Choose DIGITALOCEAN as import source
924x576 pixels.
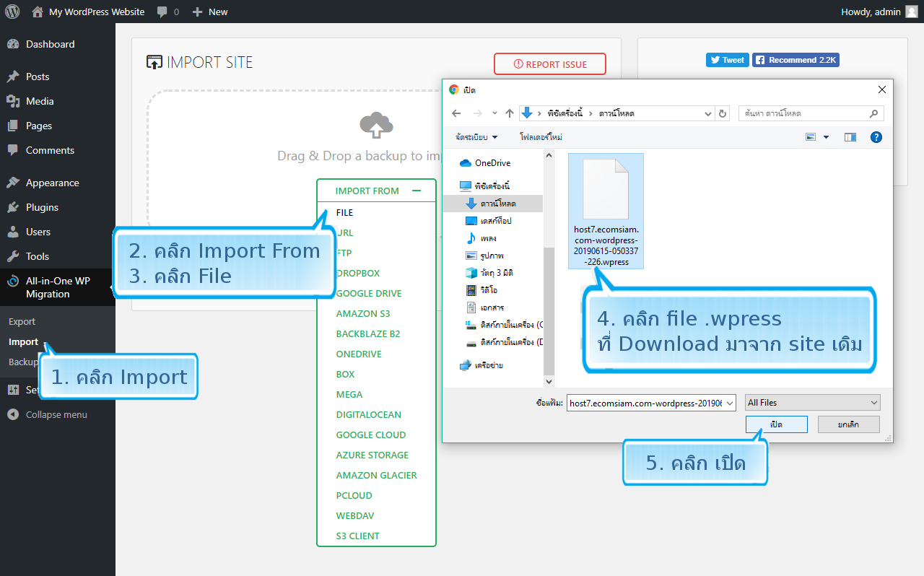pos(368,415)
